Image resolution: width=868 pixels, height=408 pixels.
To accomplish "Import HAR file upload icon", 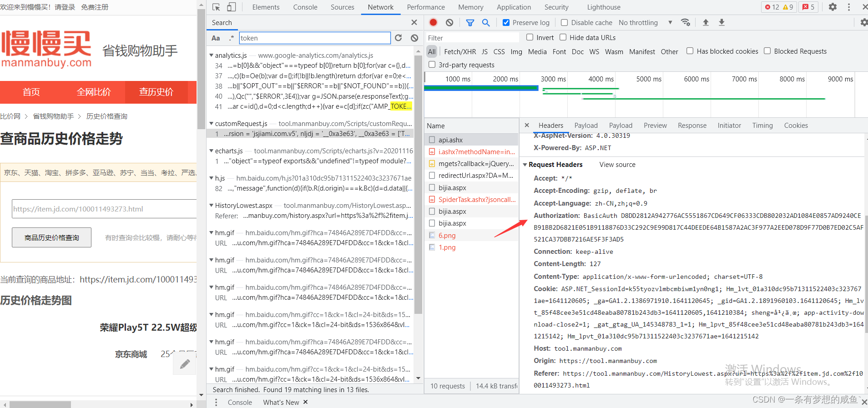I will click(706, 22).
